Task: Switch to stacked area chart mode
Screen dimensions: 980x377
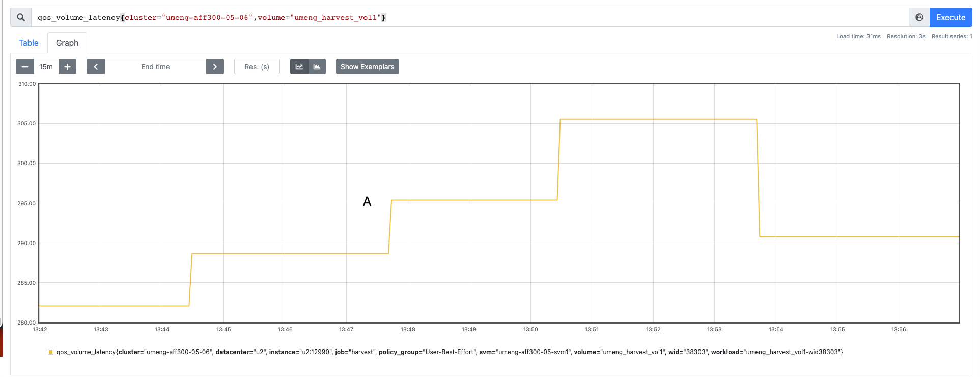Action: coord(317,67)
